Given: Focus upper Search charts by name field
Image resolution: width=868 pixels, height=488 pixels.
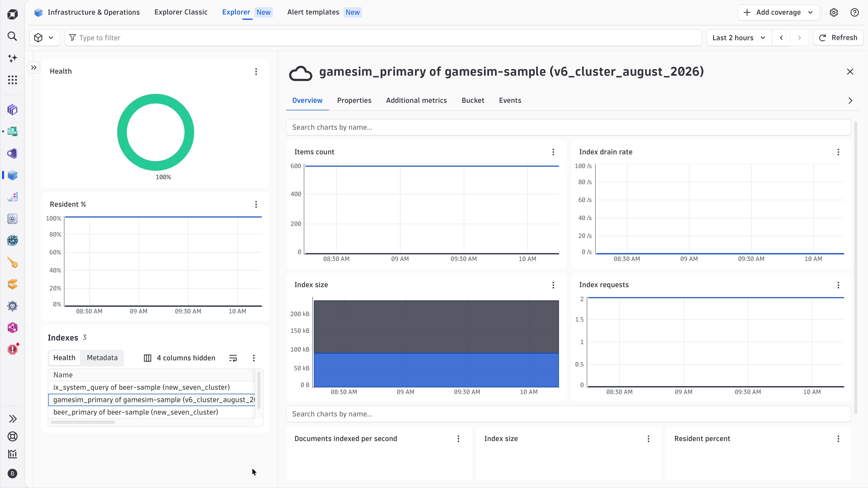Looking at the screenshot, I should pyautogui.click(x=568, y=127).
